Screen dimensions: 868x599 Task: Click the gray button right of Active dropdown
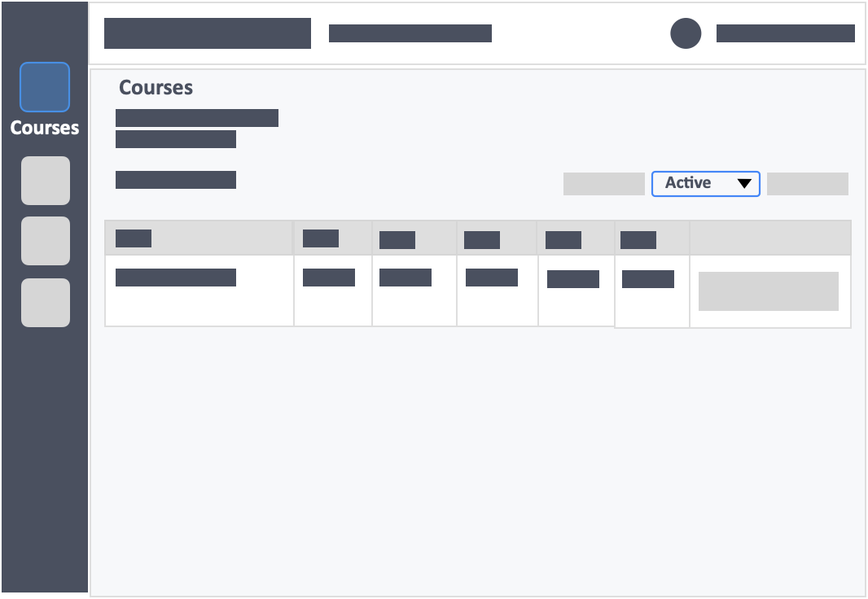[808, 184]
